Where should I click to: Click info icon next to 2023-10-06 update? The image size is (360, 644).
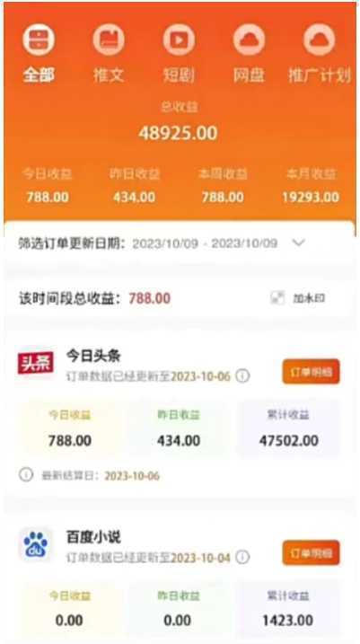point(242,375)
